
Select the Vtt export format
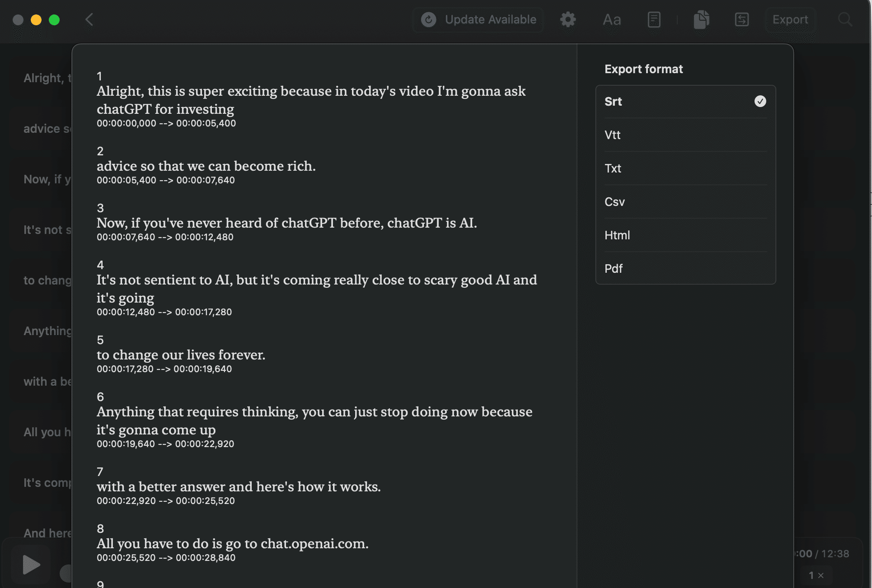tap(685, 135)
